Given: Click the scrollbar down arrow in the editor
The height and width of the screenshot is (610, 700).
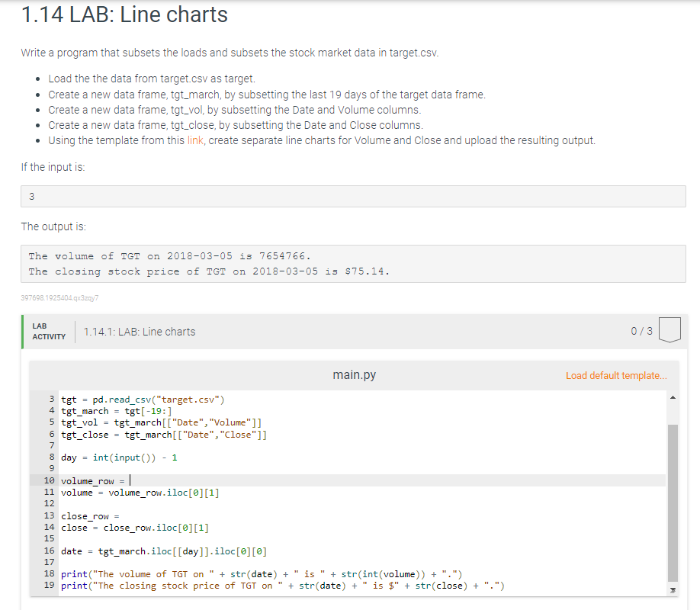Looking at the screenshot, I should click(x=672, y=589).
